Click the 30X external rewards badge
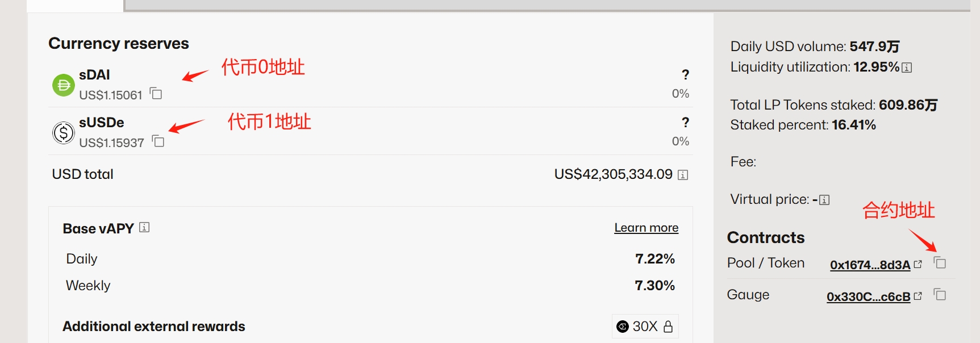Image resolution: width=980 pixels, height=343 pixels. pyautogui.click(x=639, y=327)
